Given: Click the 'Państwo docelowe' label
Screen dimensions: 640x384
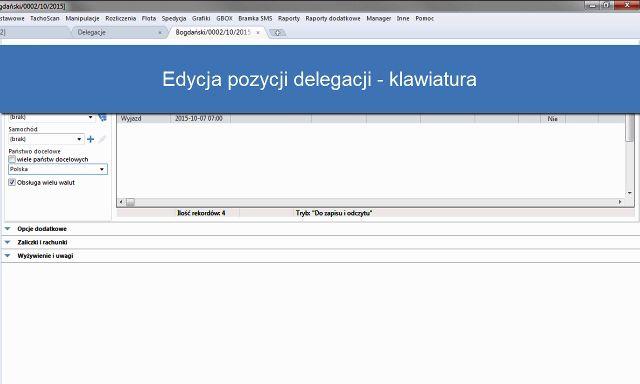Looking at the screenshot, I should coord(35,151).
